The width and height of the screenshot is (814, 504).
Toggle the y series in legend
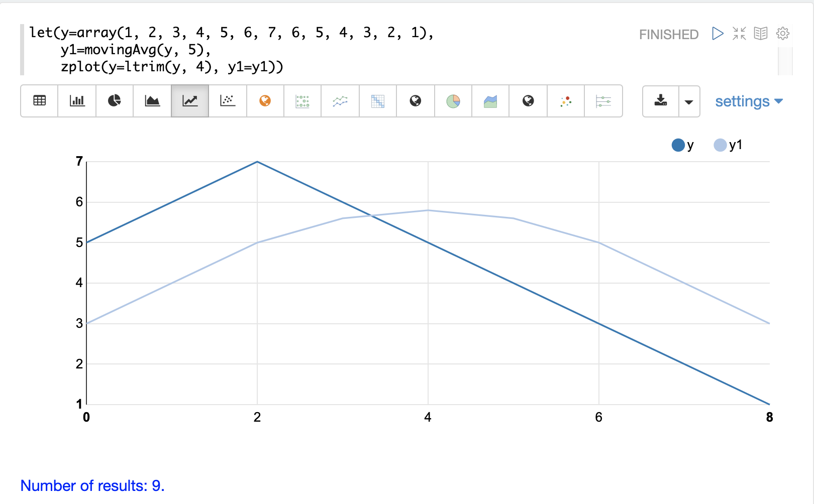(682, 145)
